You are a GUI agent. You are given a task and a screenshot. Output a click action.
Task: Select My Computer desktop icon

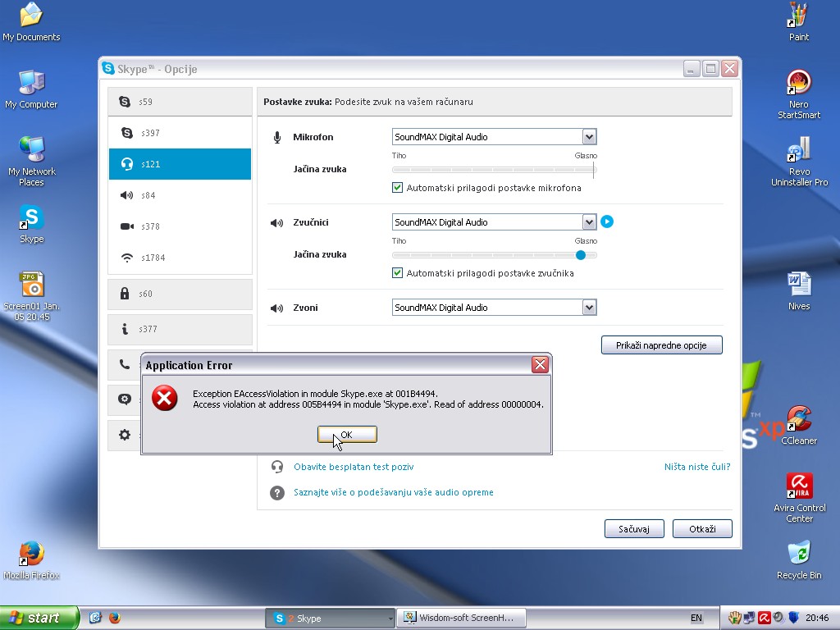pyautogui.click(x=31, y=89)
